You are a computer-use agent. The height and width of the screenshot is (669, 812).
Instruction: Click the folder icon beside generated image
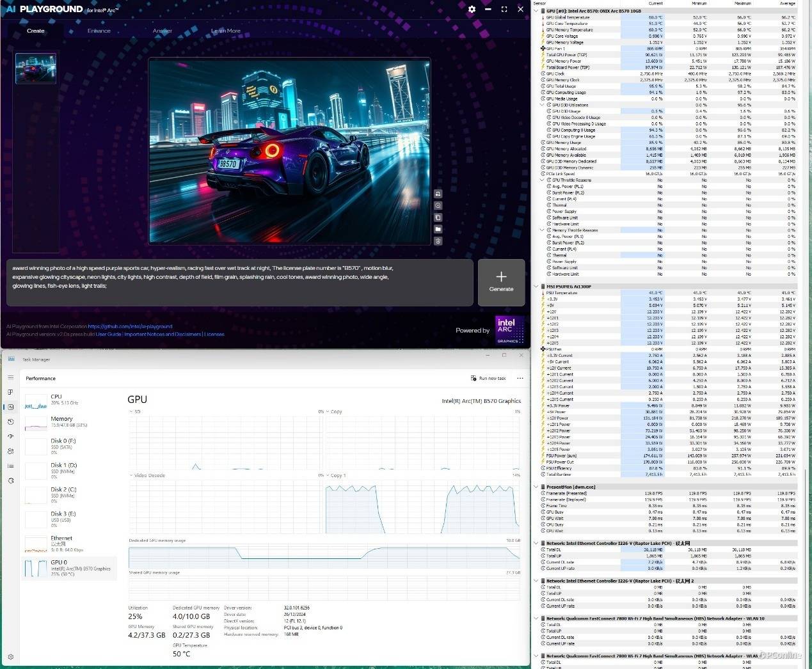[x=438, y=229]
